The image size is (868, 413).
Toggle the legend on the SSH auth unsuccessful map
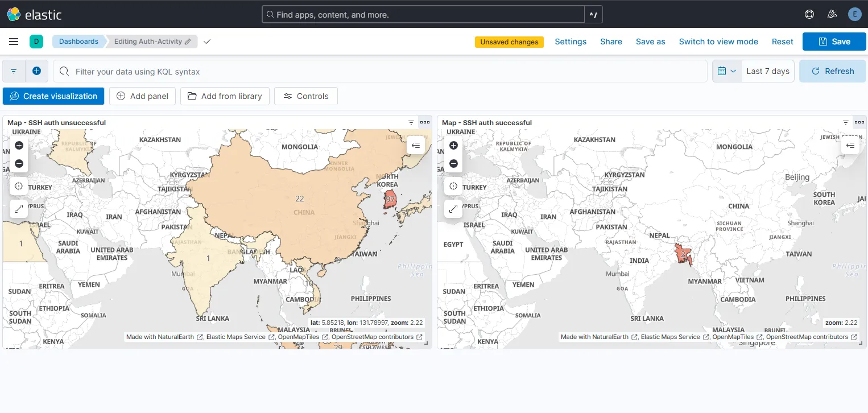click(416, 144)
